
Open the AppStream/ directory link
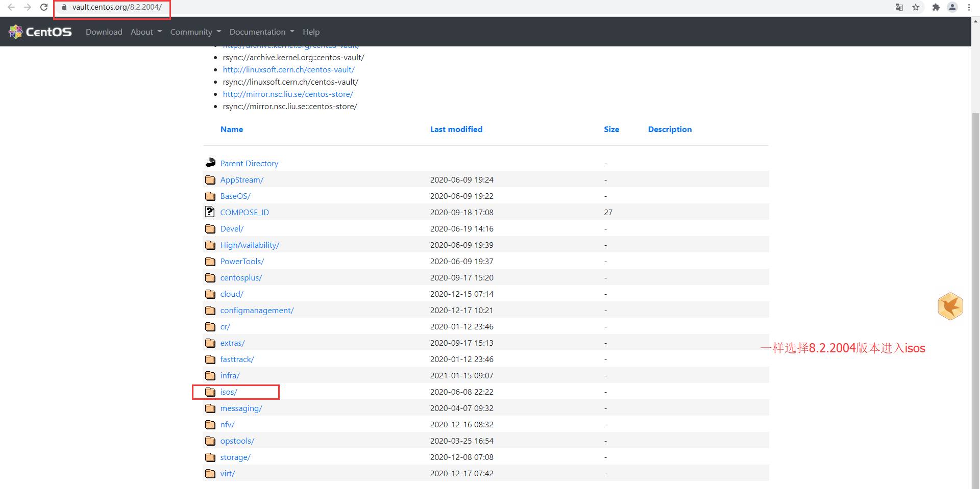[x=242, y=179]
